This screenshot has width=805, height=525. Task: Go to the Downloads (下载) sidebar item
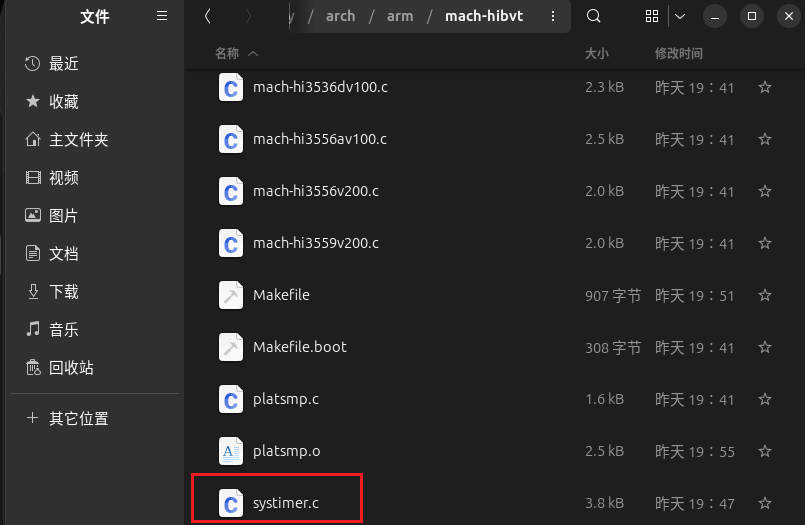click(64, 292)
